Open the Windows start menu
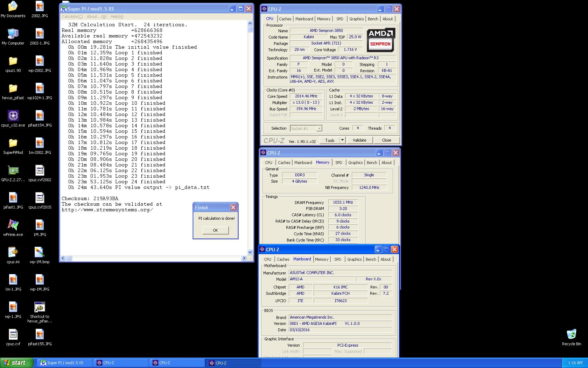This screenshot has height=368, width=588. (17, 363)
